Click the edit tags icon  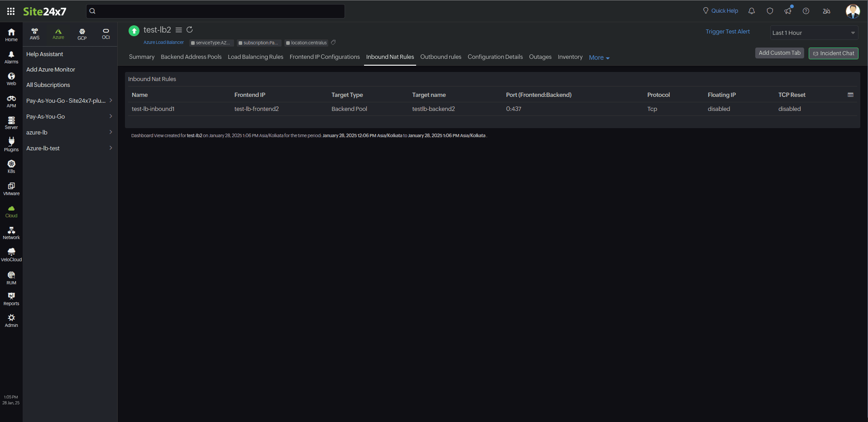[x=333, y=43]
